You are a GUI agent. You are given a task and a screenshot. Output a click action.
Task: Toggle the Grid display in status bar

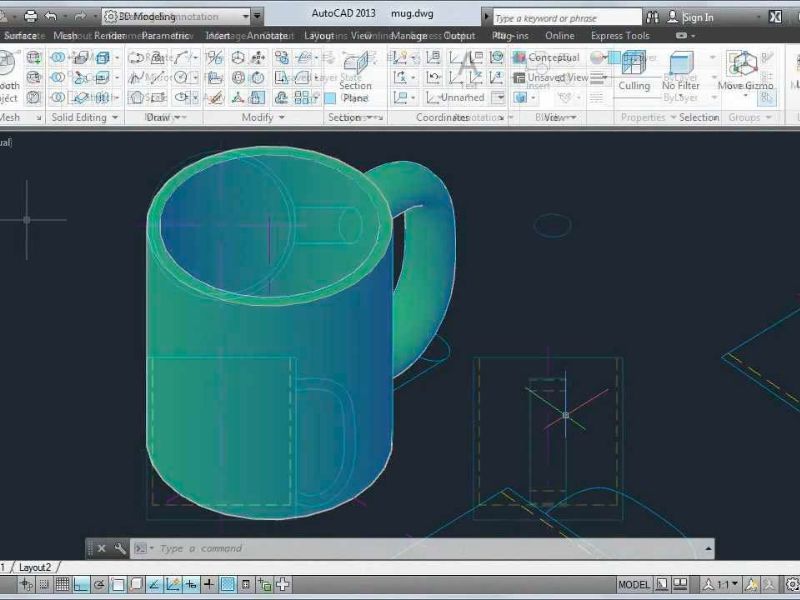coord(62,584)
